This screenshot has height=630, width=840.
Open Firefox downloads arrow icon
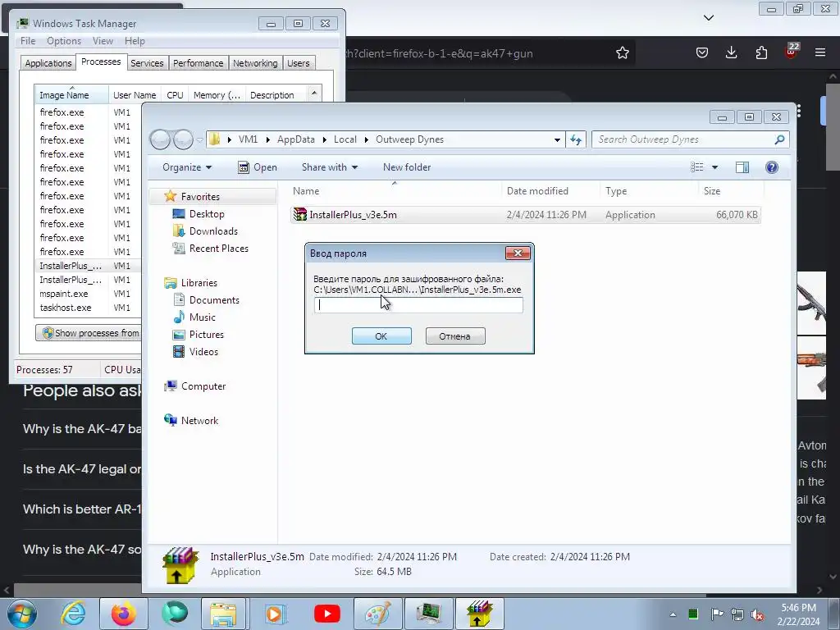731,52
